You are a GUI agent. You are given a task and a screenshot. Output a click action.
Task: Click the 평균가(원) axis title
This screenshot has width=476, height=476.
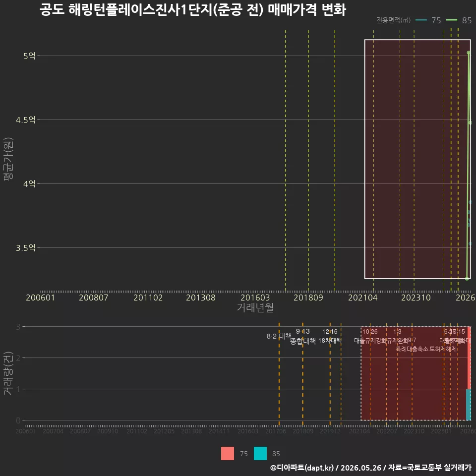[8, 159]
